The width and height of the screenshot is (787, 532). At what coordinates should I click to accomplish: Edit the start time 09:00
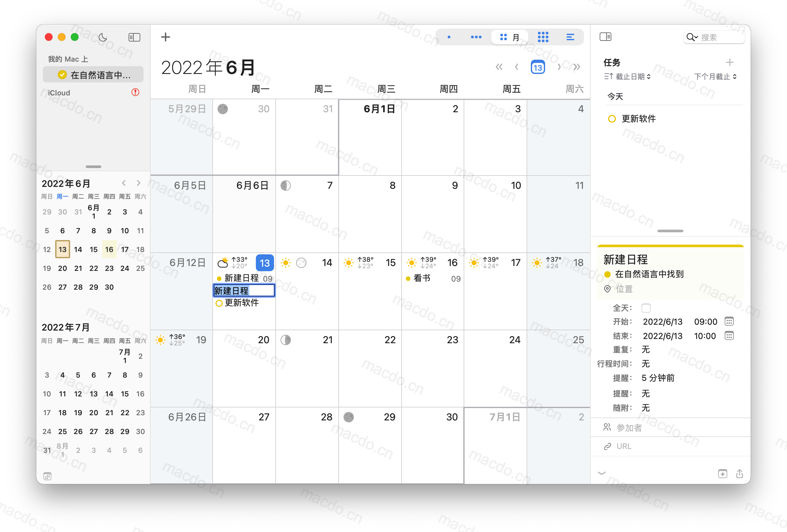[706, 321]
